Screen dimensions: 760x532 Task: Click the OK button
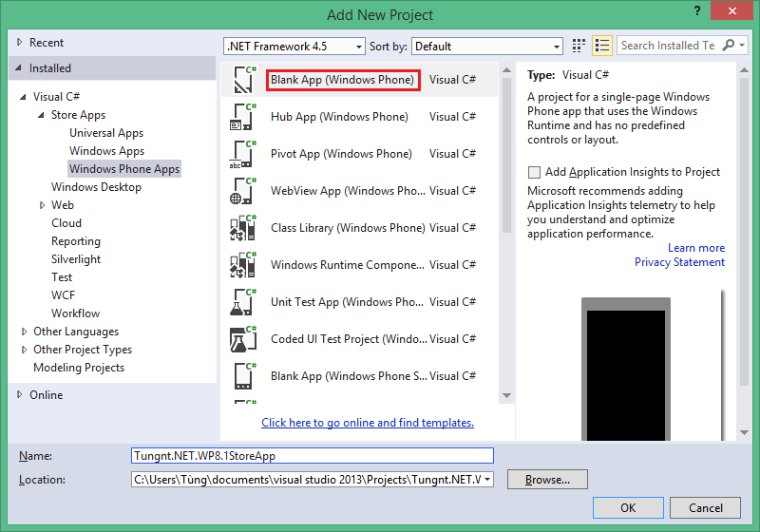(x=628, y=507)
